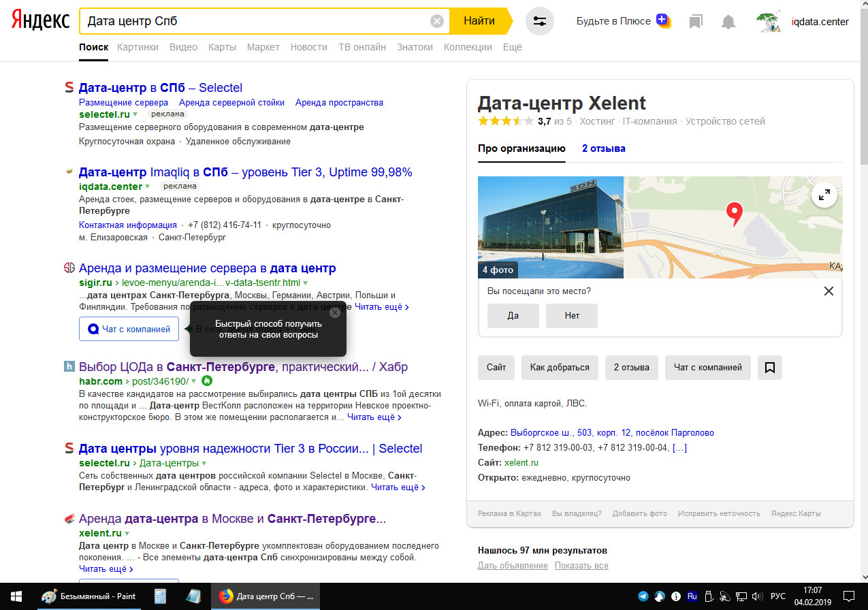Screen dimensions: 868x610
Task: Open the 'Будьте в Плюсе' link
Action: 613,21
